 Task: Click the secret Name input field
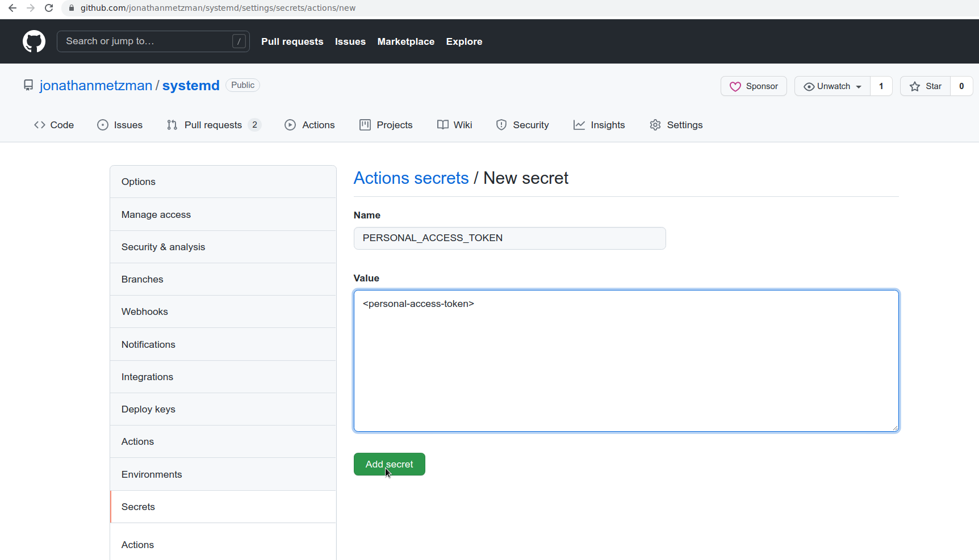click(x=509, y=238)
